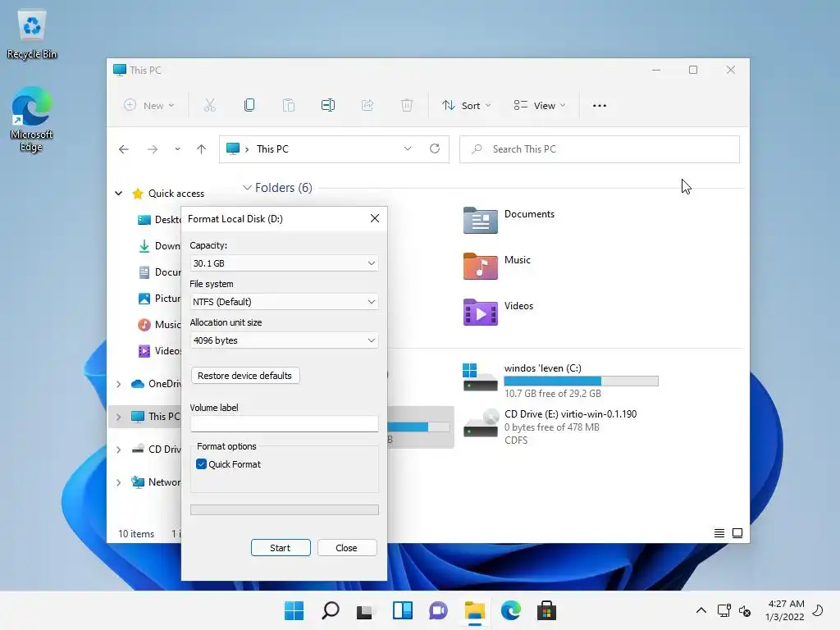
Task: Open the File system NTFS dropdown
Action: pos(284,302)
